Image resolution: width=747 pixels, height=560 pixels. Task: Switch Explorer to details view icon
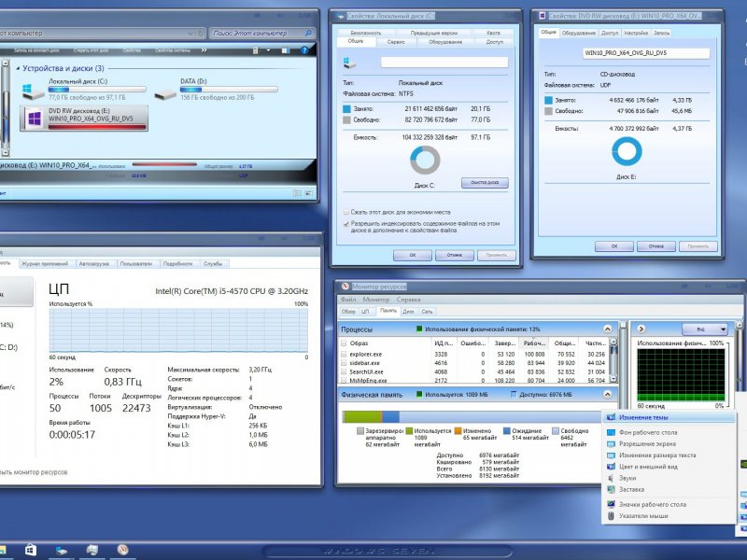pyautogui.click(x=297, y=193)
